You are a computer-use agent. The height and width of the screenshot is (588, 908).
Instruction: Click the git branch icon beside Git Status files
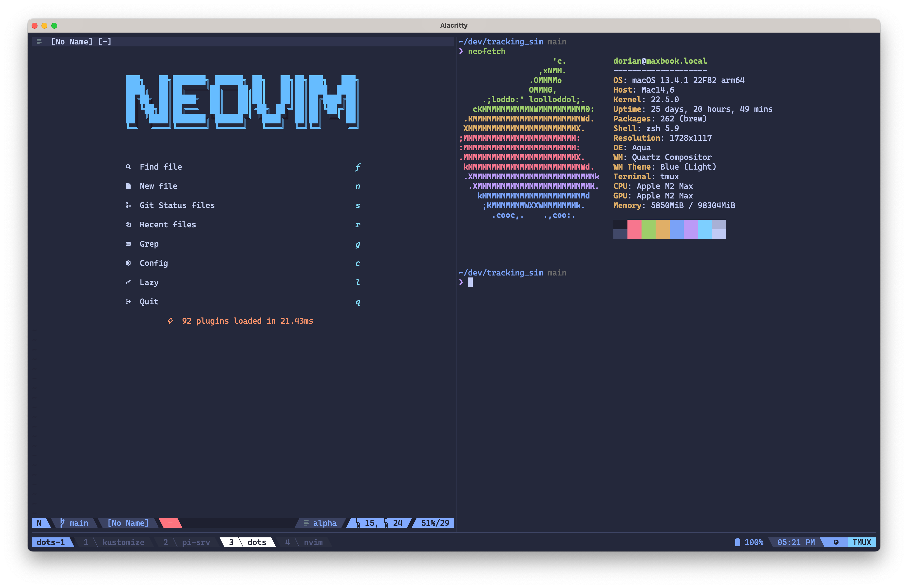[x=128, y=205]
